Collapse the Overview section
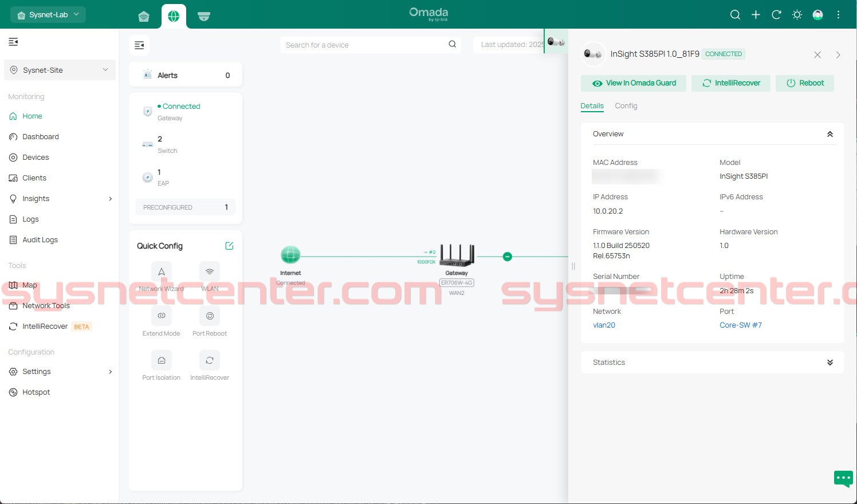 830,134
